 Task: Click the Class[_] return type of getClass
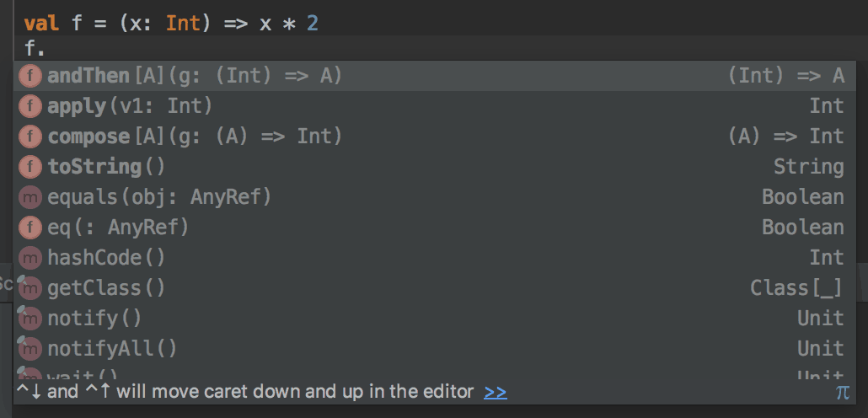click(x=796, y=288)
